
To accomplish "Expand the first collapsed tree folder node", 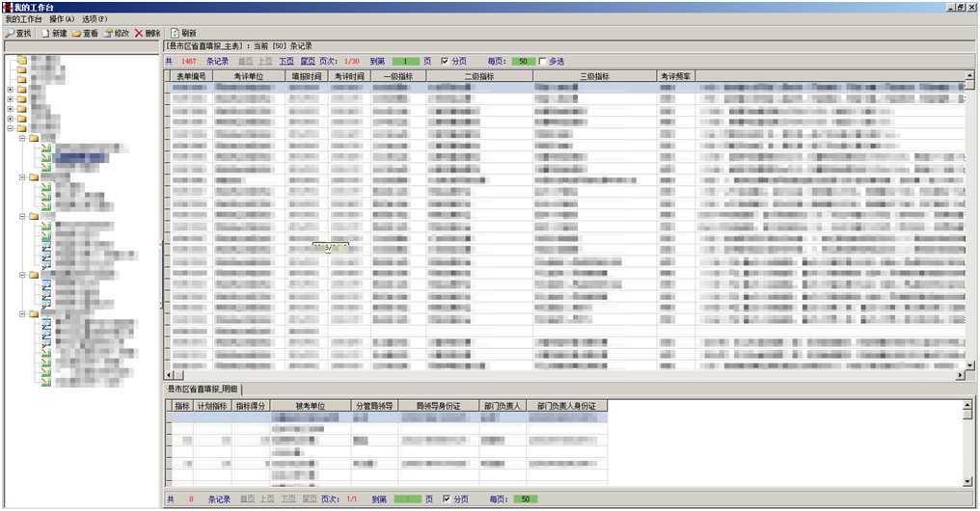I will [10, 90].
